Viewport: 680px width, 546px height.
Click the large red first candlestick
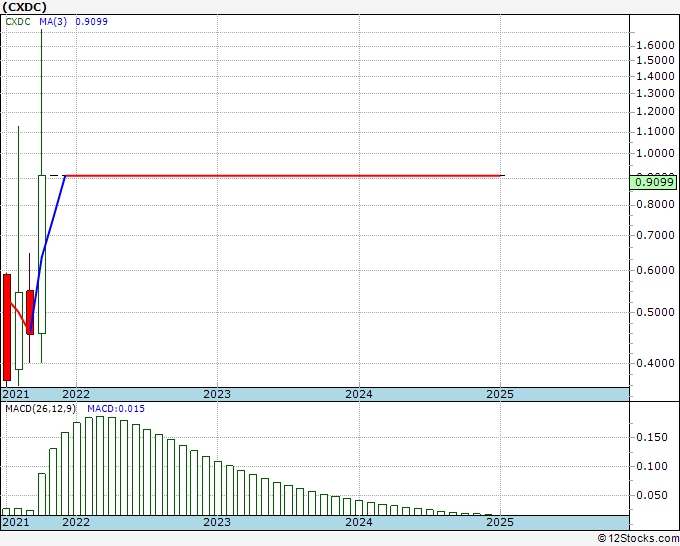[x=7, y=327]
